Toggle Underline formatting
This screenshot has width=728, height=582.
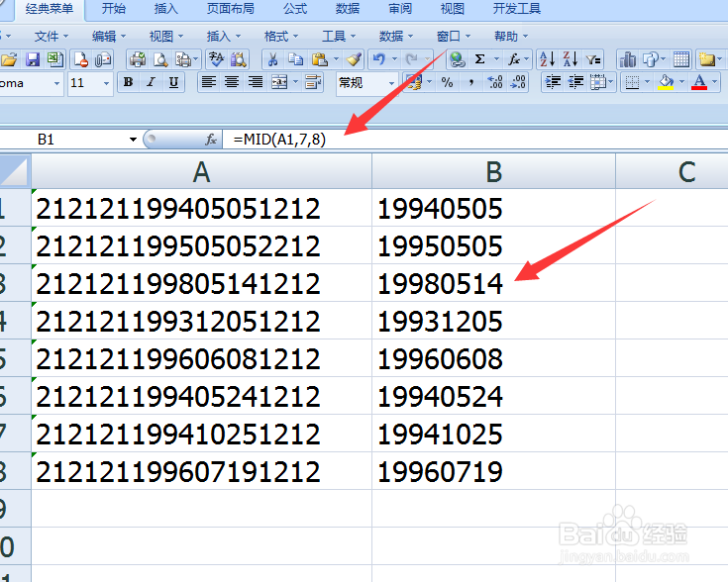(173, 82)
